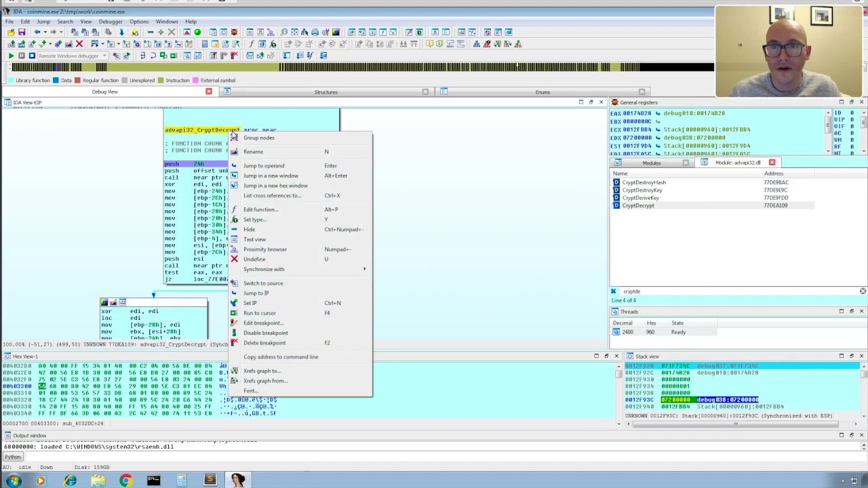This screenshot has width=868, height=488.
Task: Click Text view in the context menu
Action: click(x=300, y=239)
